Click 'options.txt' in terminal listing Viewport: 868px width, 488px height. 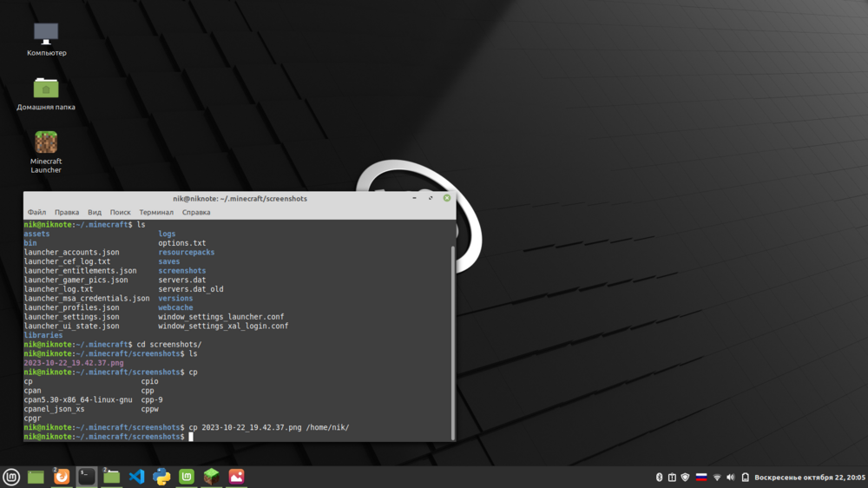point(182,243)
